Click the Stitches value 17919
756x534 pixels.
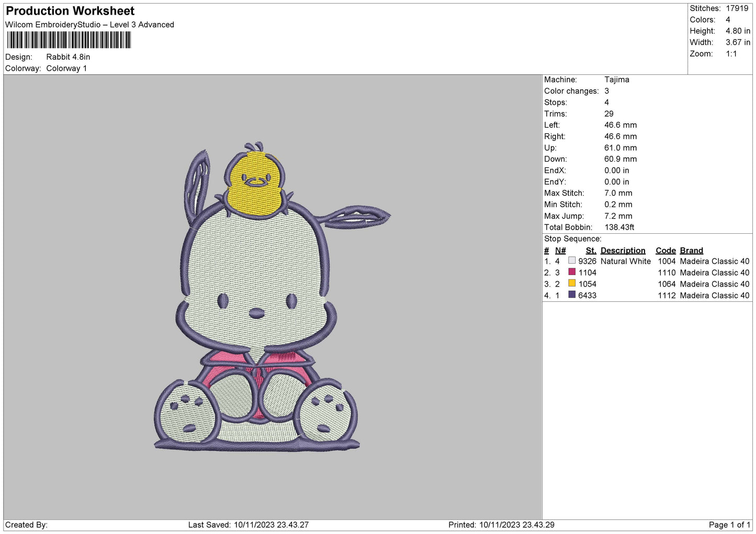coord(737,8)
